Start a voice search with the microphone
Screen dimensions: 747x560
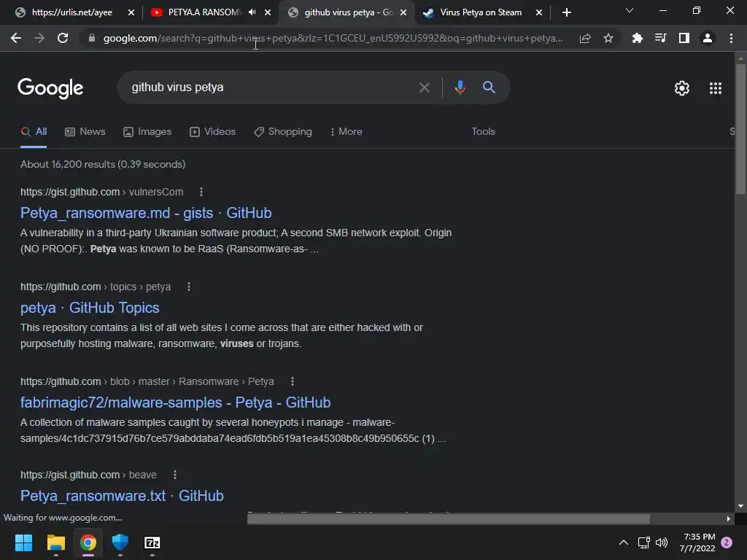point(460,87)
